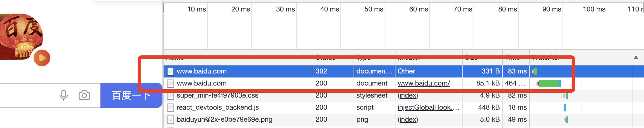The width and height of the screenshot is (644, 128).
Task: Click the green waterfall bar of the 200 document
Action: pos(549,84)
